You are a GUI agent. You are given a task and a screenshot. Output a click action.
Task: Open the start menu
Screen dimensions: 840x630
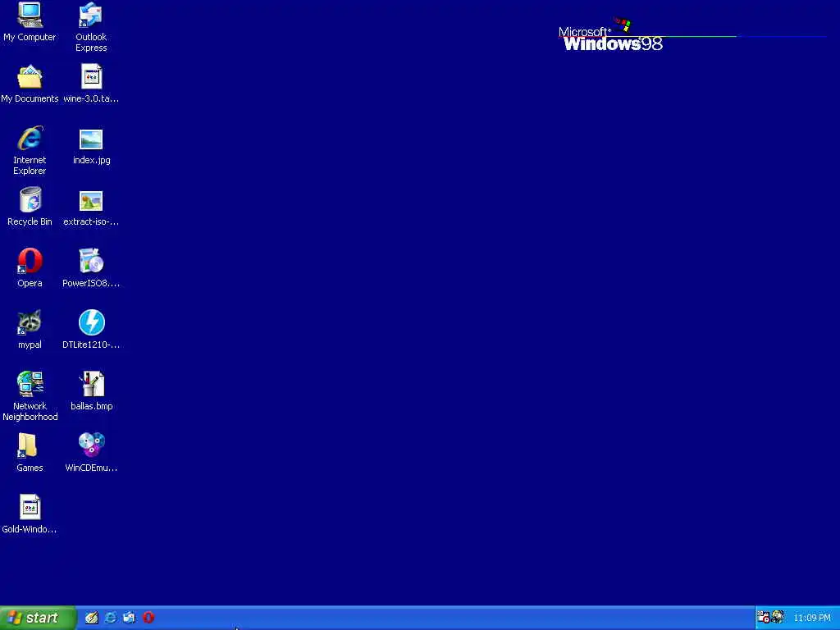pos(38,618)
